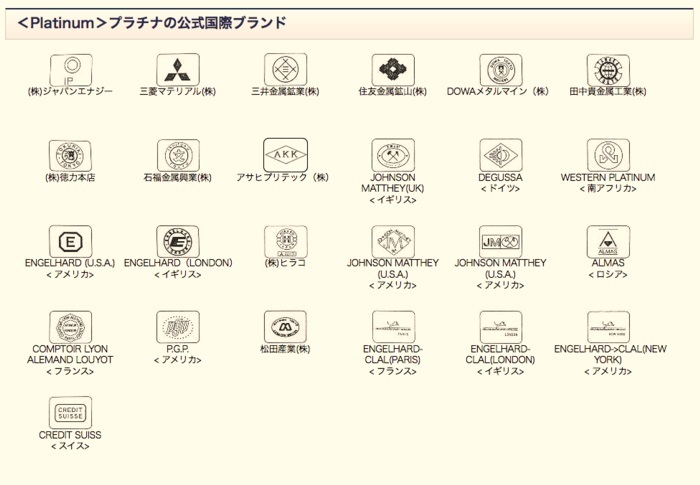Viewport: 700px width, 485px height.
Task: Select the P.G.P. dotted oval logo
Action: (178, 327)
